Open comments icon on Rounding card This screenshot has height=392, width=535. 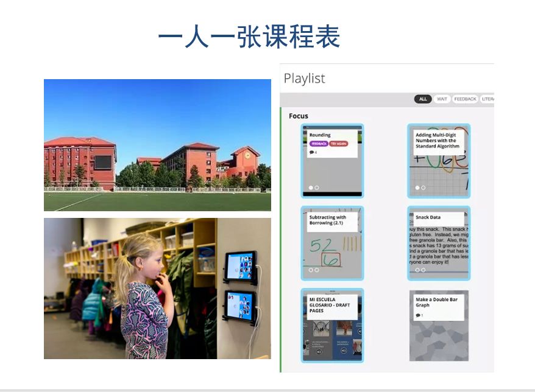point(311,152)
